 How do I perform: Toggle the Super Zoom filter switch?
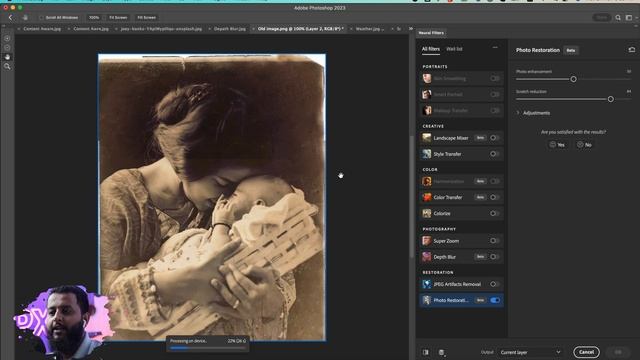494,241
